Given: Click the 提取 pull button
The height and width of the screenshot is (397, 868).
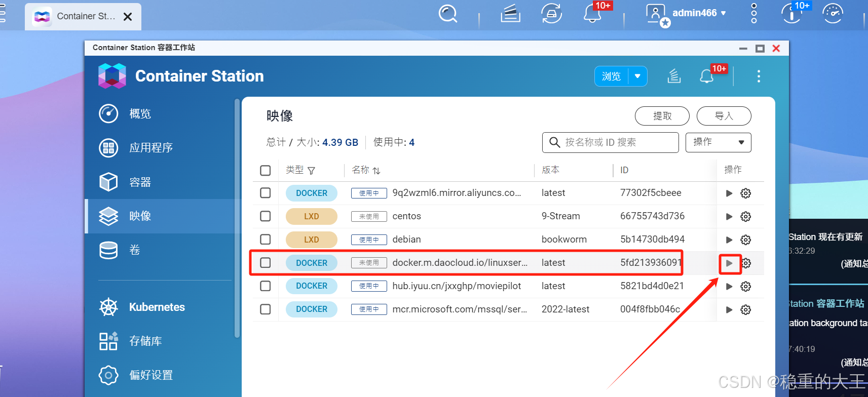Looking at the screenshot, I should [662, 116].
